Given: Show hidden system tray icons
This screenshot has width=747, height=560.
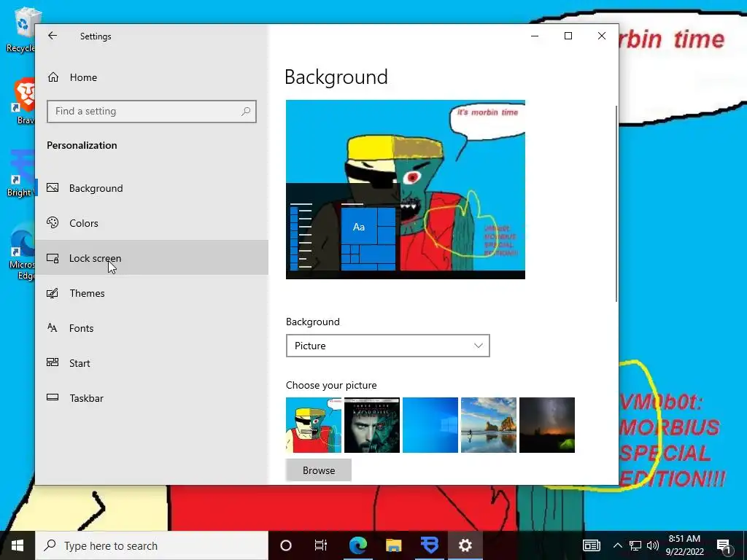Looking at the screenshot, I should 617,545.
